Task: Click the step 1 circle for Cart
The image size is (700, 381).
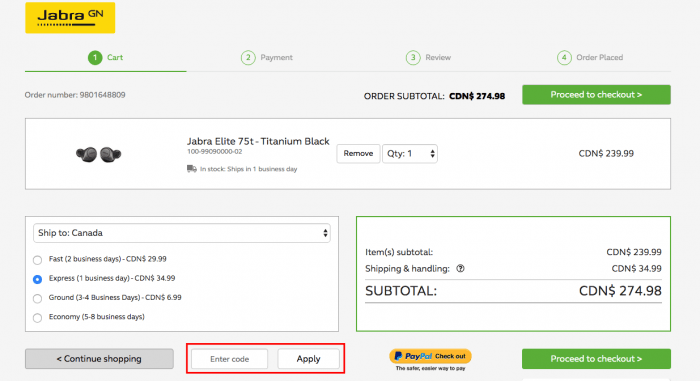Action: 95,58
